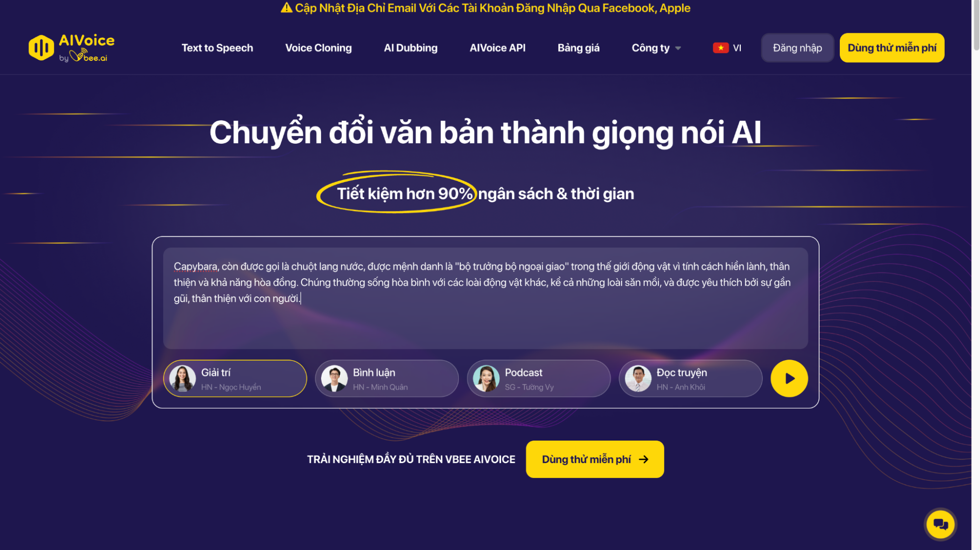The image size is (980, 550).
Task: Click the Vietnam flag language icon
Action: click(720, 48)
